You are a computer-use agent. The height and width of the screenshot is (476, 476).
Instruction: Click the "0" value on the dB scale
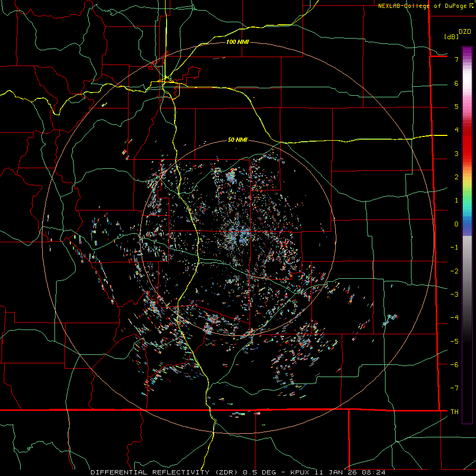click(x=456, y=224)
